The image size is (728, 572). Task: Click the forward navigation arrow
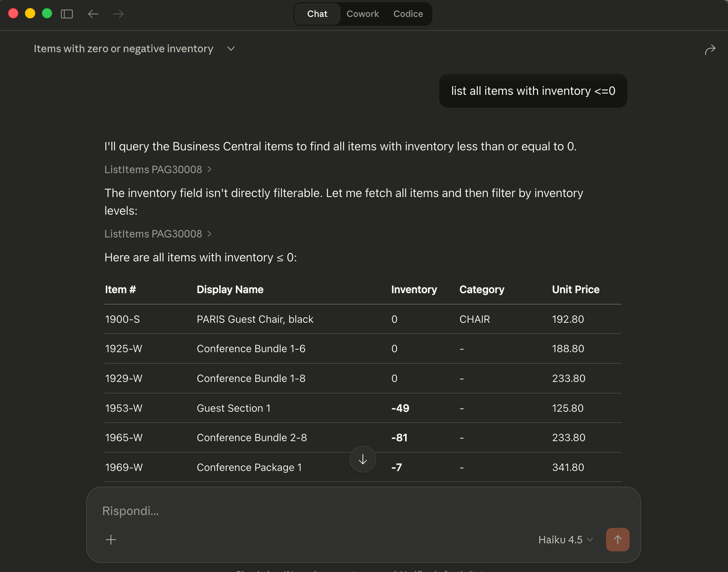coord(118,14)
